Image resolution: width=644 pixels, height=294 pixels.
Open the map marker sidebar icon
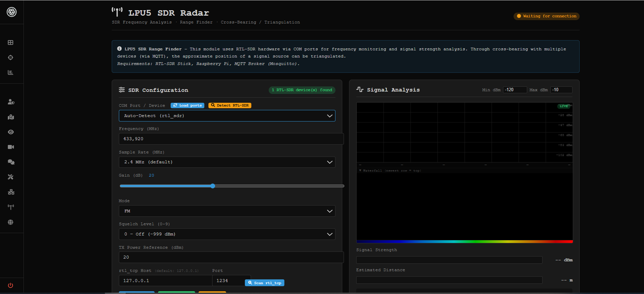pos(11,117)
